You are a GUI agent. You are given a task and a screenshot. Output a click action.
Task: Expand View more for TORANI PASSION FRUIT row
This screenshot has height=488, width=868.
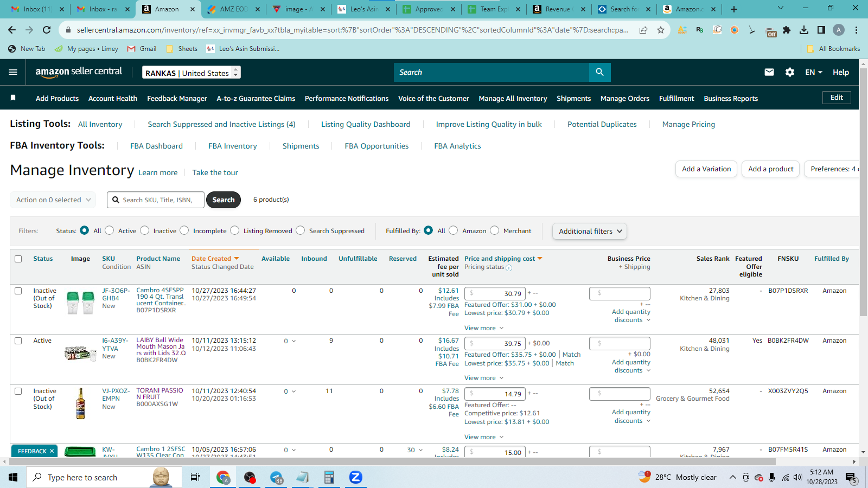tap(484, 437)
